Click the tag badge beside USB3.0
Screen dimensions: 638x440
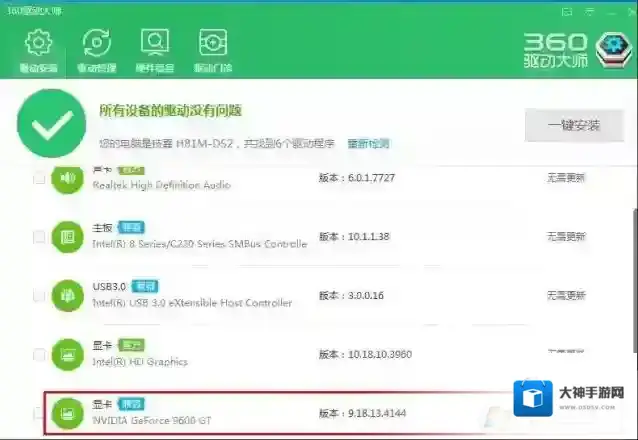[x=148, y=286]
